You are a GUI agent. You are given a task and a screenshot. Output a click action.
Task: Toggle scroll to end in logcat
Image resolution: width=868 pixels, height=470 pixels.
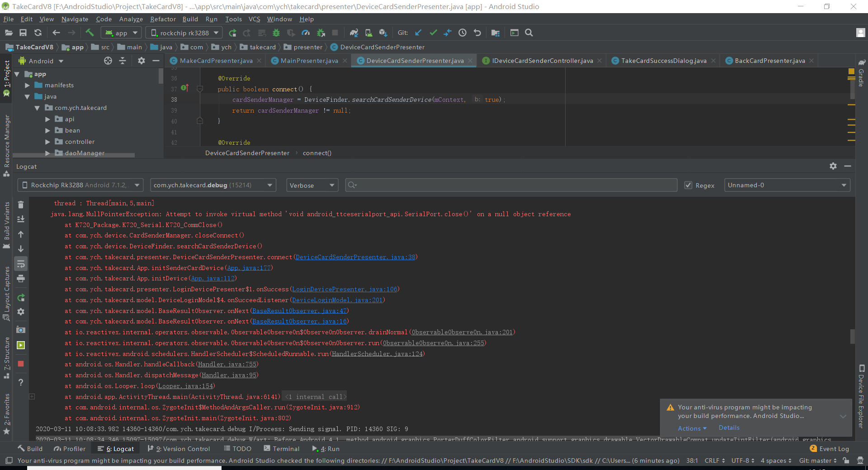click(21, 219)
